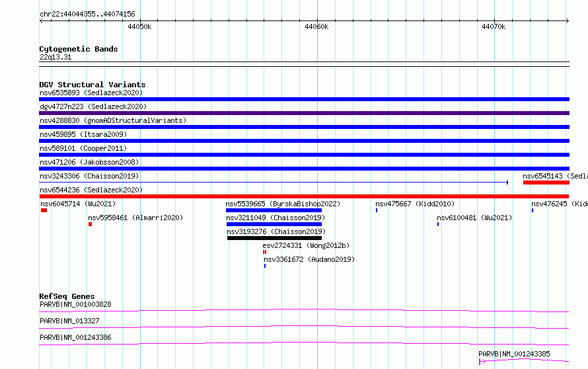The width and height of the screenshot is (588, 369).
Task: Click the nsv459895 (Itsara2009) label
Action: click(83, 134)
